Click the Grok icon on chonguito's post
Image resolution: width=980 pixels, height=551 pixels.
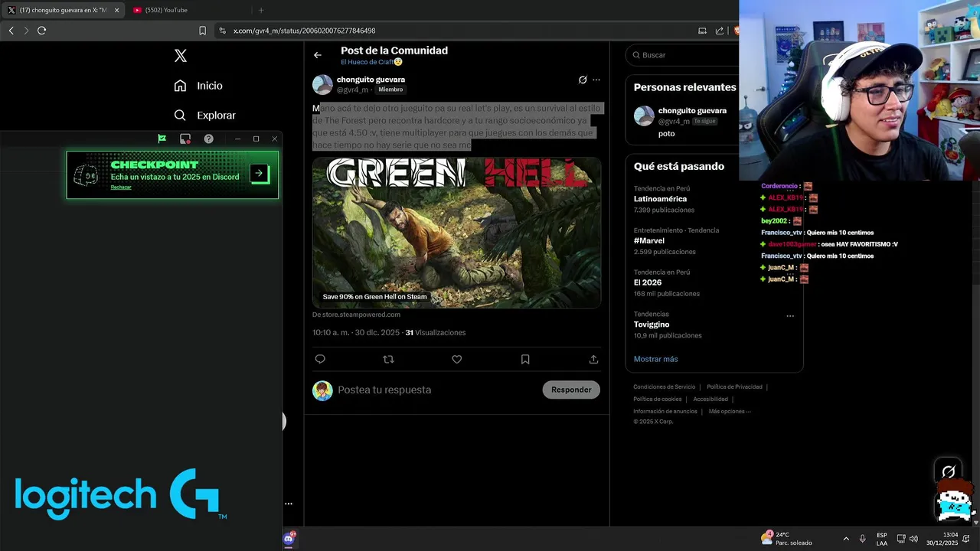(583, 80)
